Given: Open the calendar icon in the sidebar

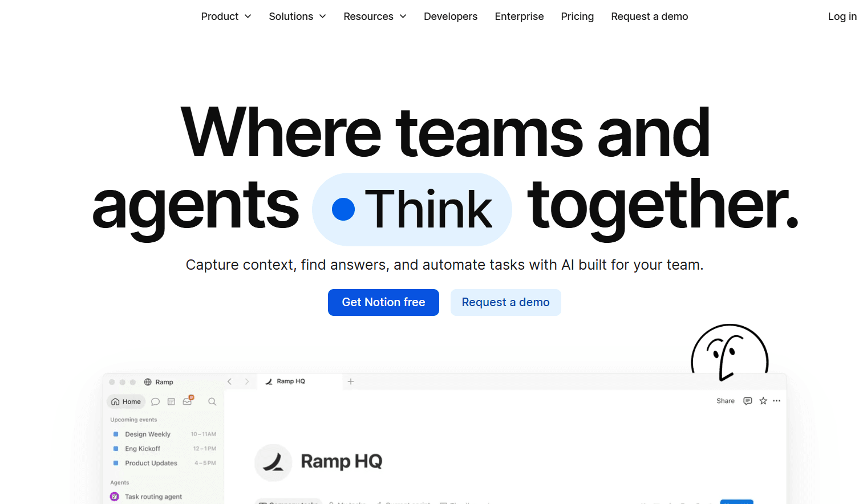Looking at the screenshot, I should (171, 401).
